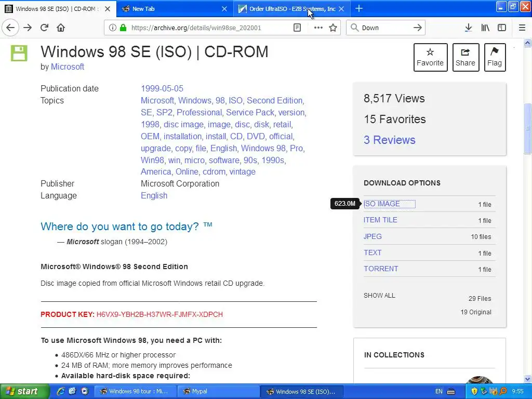532x399 pixels.
Task: Open a new tab with the plus icon
Action: 359,9
